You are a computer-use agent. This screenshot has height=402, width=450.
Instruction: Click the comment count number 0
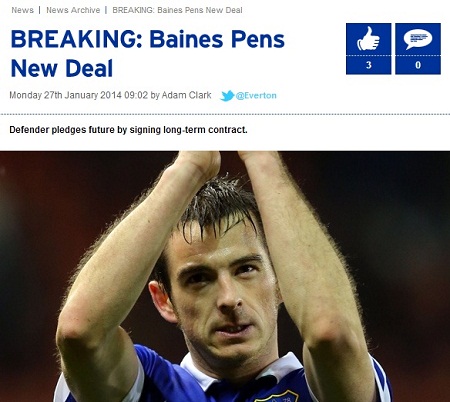[418, 65]
